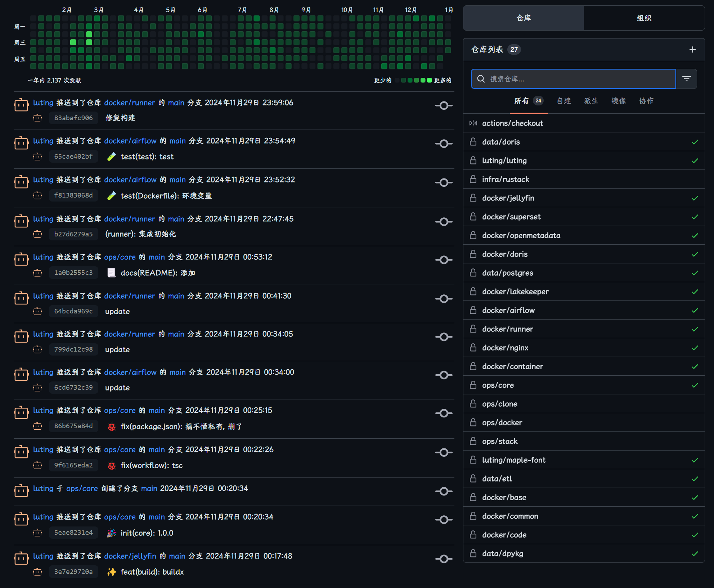This screenshot has width=714, height=588.
Task: Click green checkmark status for data/doris
Action: [x=695, y=142]
